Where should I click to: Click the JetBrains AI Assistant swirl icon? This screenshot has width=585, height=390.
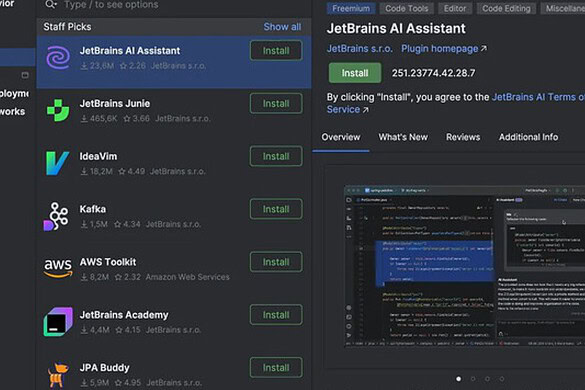(58, 58)
